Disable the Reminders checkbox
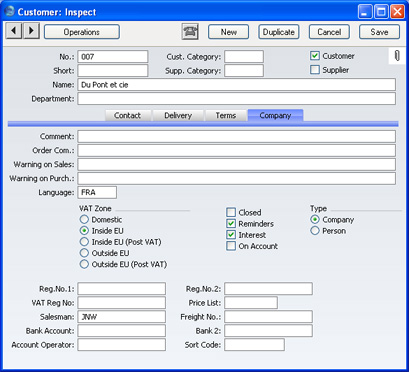Image resolution: width=409 pixels, height=372 pixels. pos(231,224)
